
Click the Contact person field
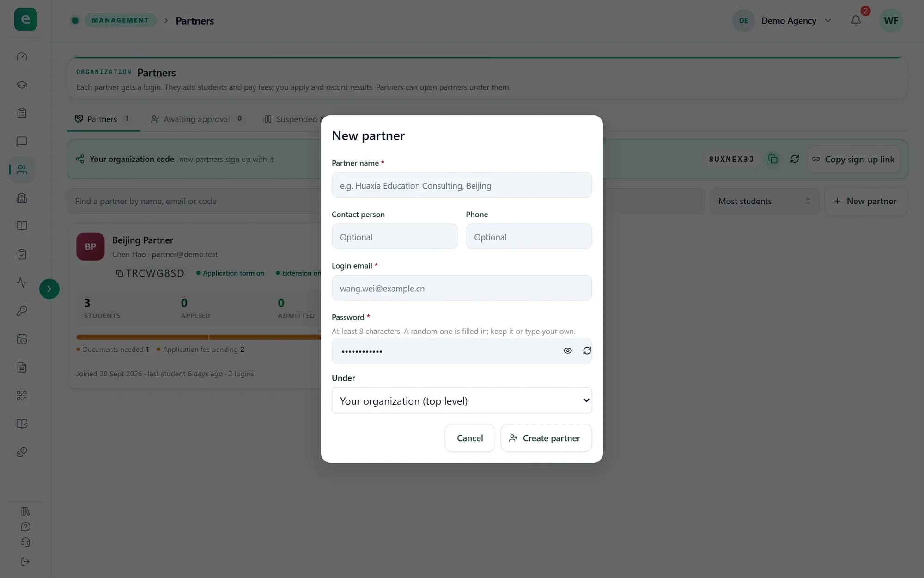point(395,236)
